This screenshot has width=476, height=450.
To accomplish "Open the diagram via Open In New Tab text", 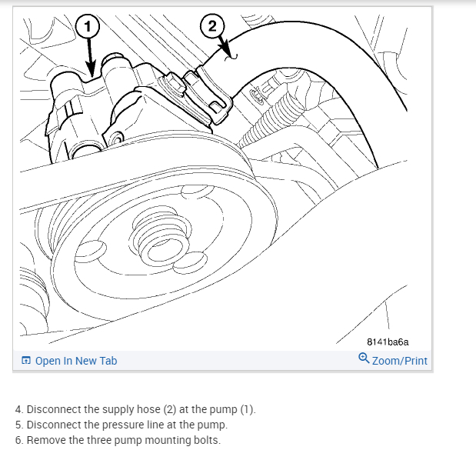I will (76, 361).
